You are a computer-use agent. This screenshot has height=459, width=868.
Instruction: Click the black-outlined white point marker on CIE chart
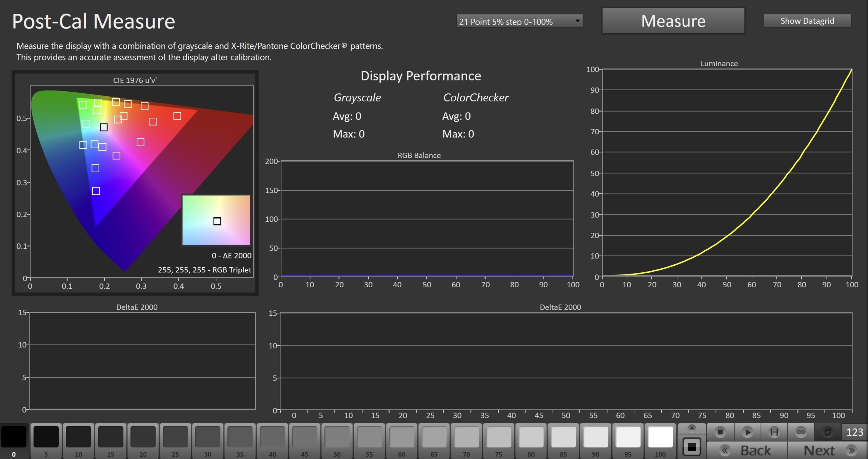click(x=104, y=127)
